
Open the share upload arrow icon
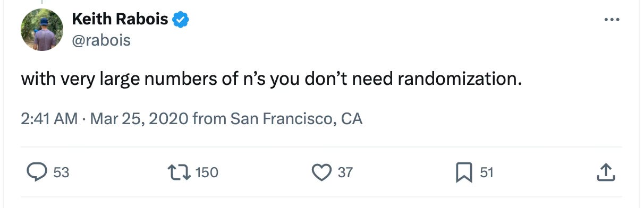click(x=606, y=172)
